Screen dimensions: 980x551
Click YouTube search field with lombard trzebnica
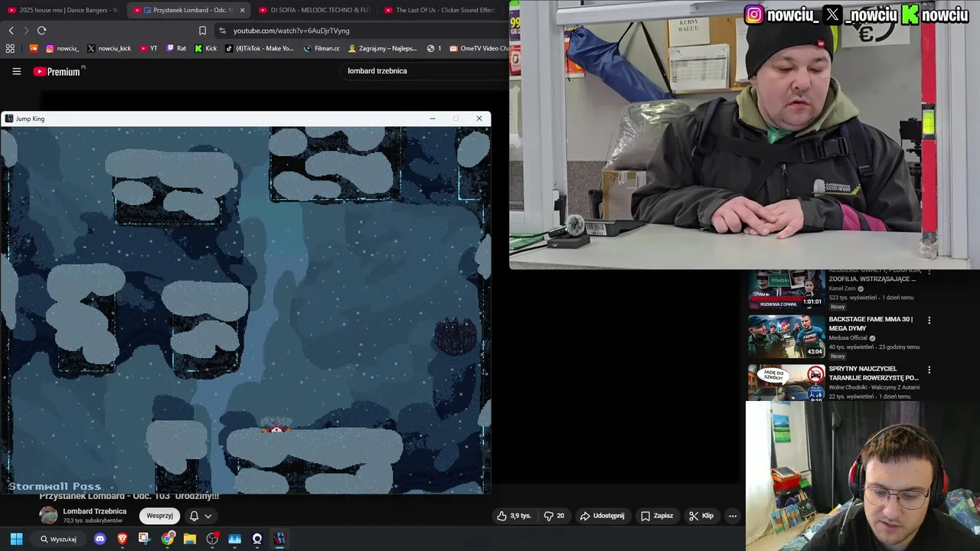pyautogui.click(x=425, y=71)
